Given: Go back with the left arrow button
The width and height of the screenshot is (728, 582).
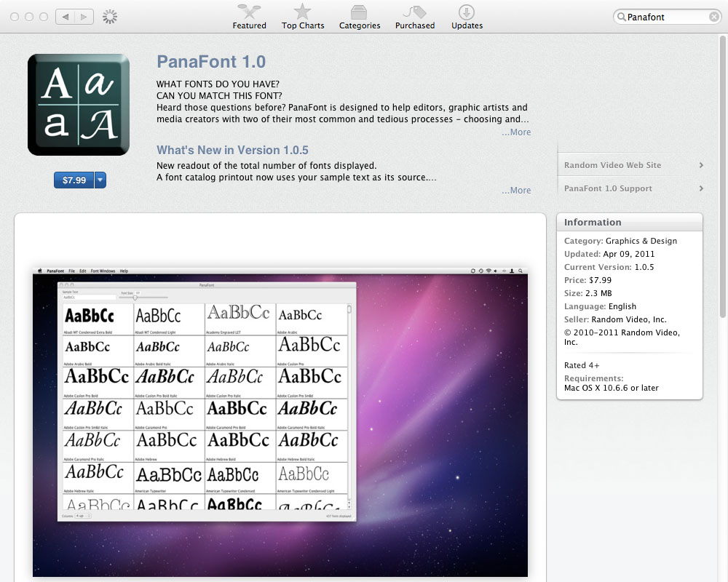Looking at the screenshot, I should coord(65,17).
